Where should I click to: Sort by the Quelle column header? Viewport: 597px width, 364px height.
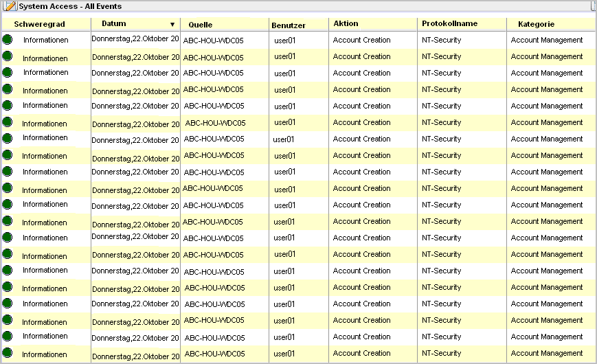(x=200, y=25)
